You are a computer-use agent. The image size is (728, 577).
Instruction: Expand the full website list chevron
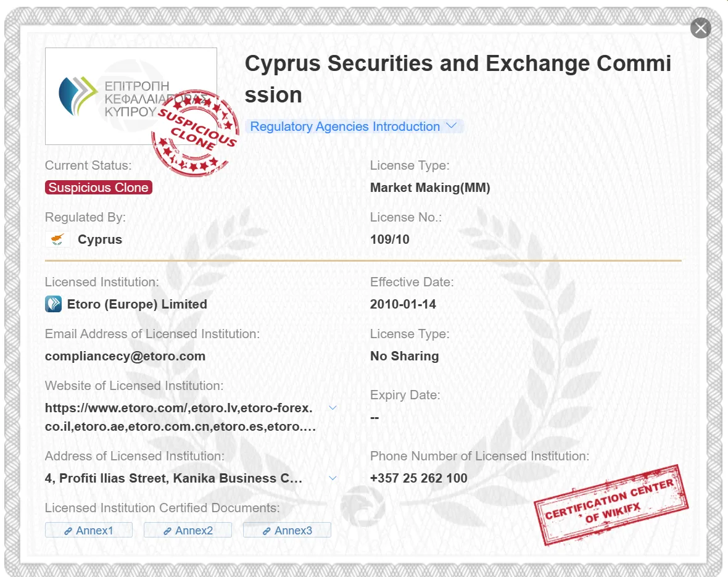pyautogui.click(x=333, y=407)
